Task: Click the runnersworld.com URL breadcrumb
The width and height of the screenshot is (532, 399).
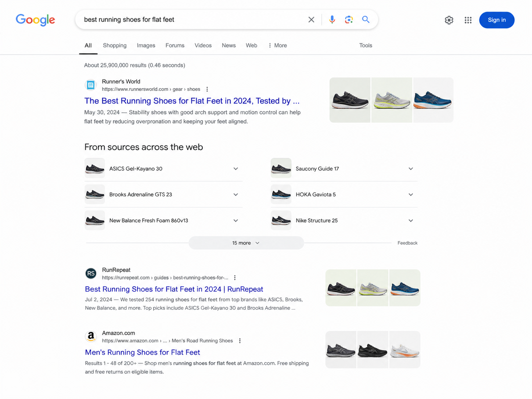Action: [x=151, y=89]
